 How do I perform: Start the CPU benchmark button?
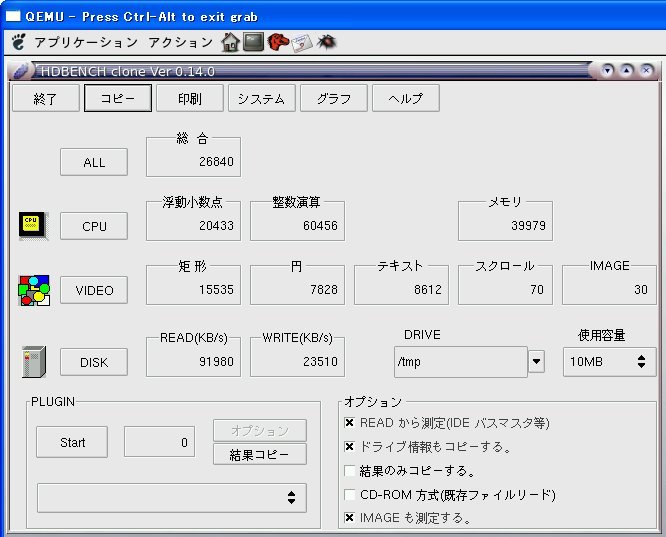(x=94, y=226)
